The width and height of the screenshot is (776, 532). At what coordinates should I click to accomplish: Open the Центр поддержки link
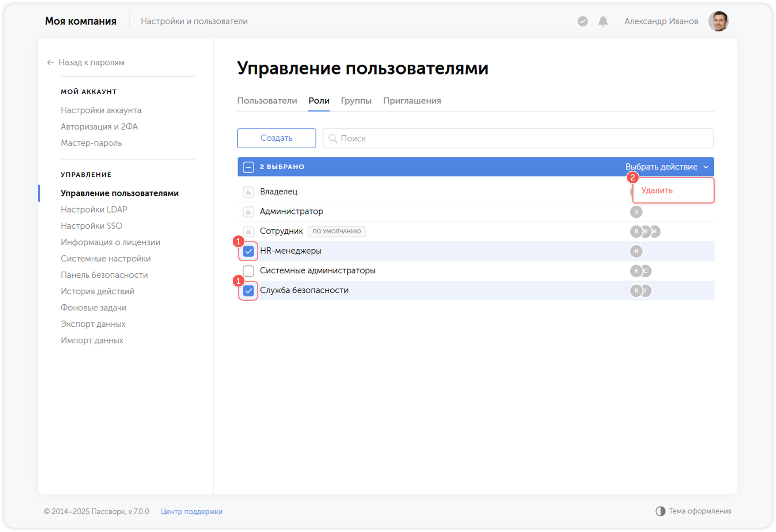pyautogui.click(x=191, y=512)
